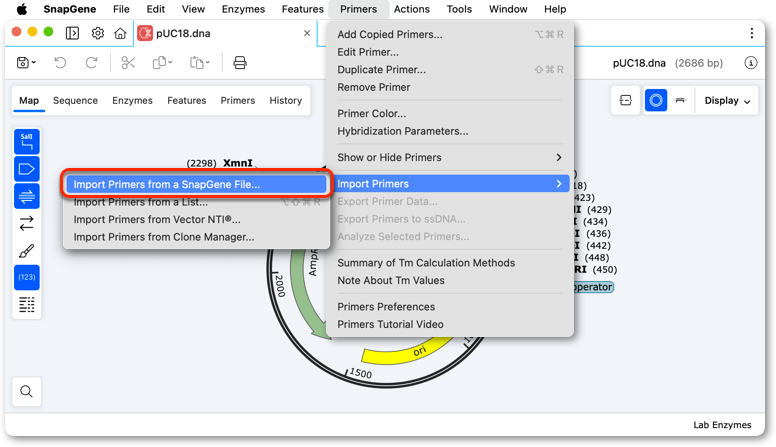
Task: Open Primers Tutorial Video
Action: [450, 324]
